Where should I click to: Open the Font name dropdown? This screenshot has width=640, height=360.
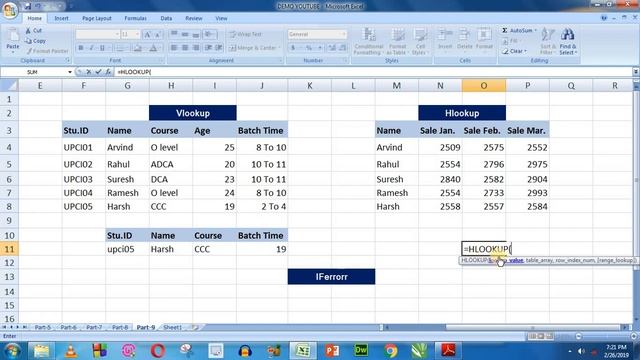(117, 34)
